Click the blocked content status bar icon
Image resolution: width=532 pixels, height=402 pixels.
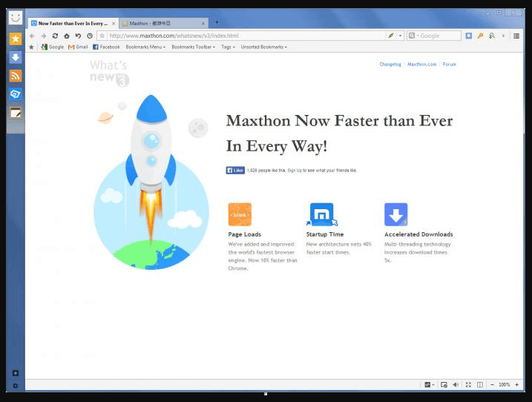pyautogui.click(x=444, y=384)
